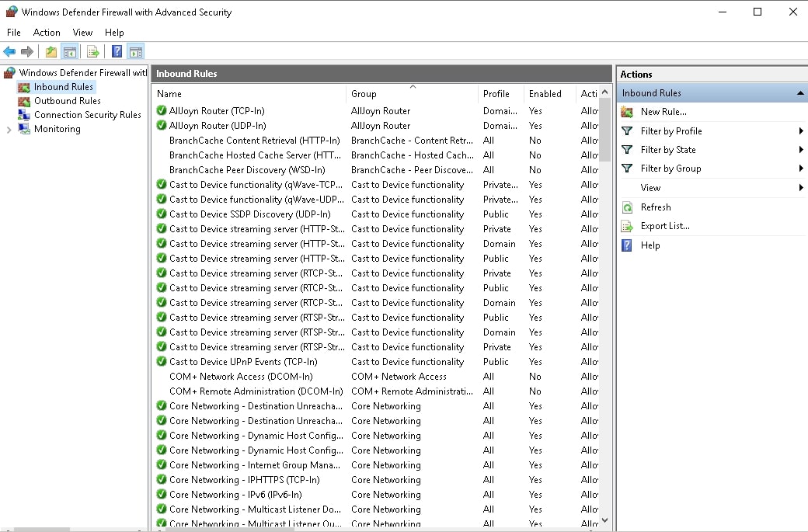Screen dimensions: 808x532
Task: Select Core Networking - Multicast Listener Do... rule
Action: [x=377, y=509]
